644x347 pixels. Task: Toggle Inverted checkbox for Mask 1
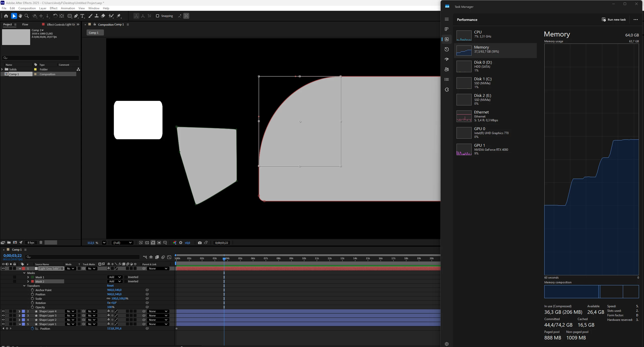[x=126, y=277]
